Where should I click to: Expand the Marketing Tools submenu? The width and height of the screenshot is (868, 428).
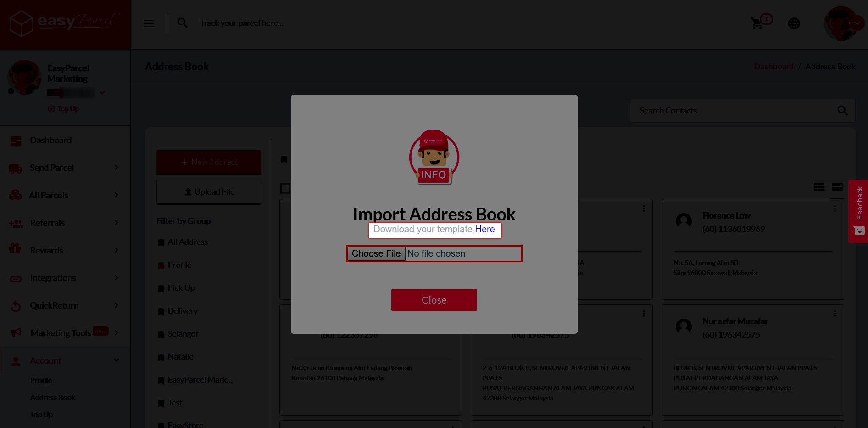tap(116, 333)
